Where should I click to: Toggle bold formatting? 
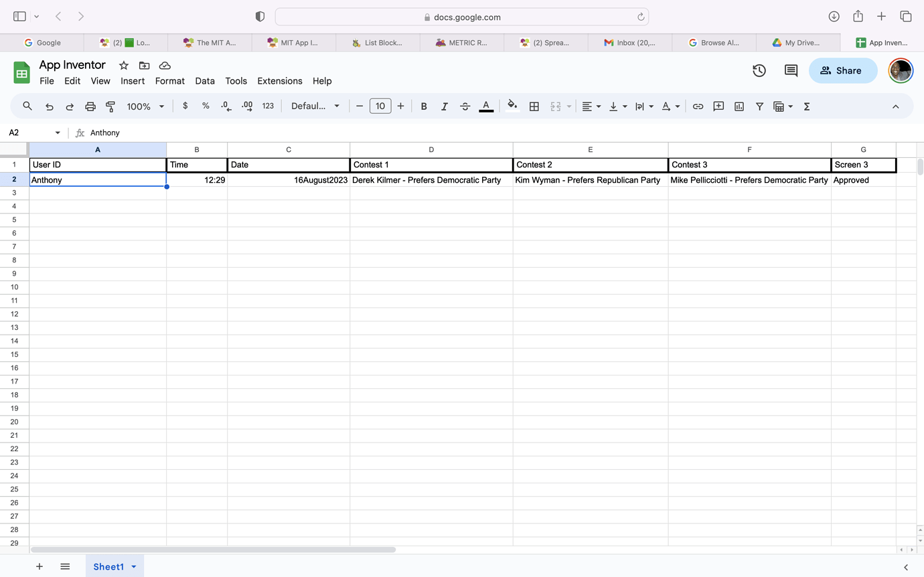424,106
